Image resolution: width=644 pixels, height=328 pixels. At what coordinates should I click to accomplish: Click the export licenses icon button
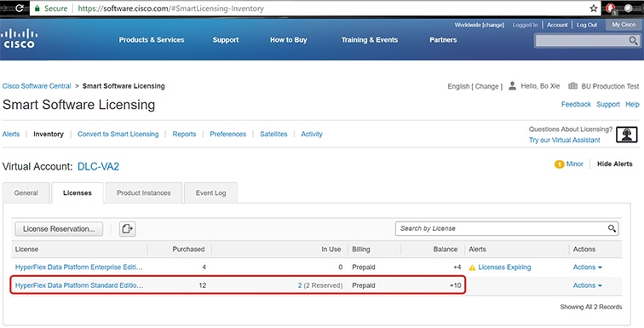(x=127, y=228)
